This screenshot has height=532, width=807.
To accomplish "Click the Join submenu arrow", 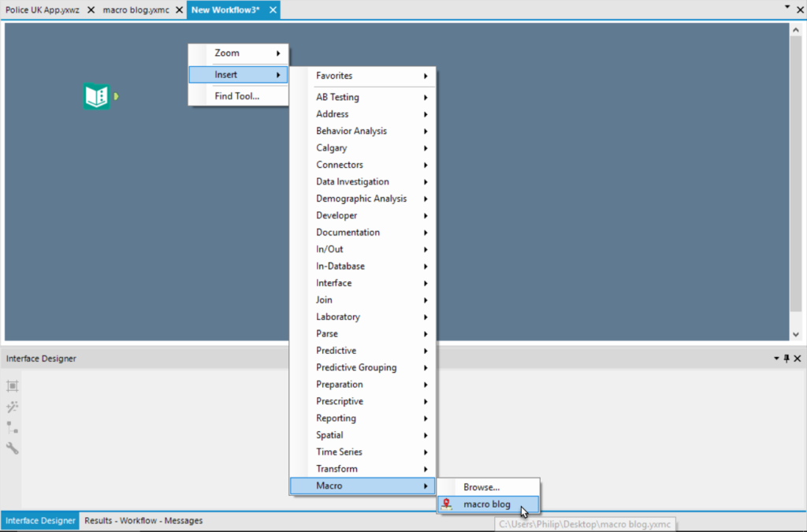I will 426,300.
